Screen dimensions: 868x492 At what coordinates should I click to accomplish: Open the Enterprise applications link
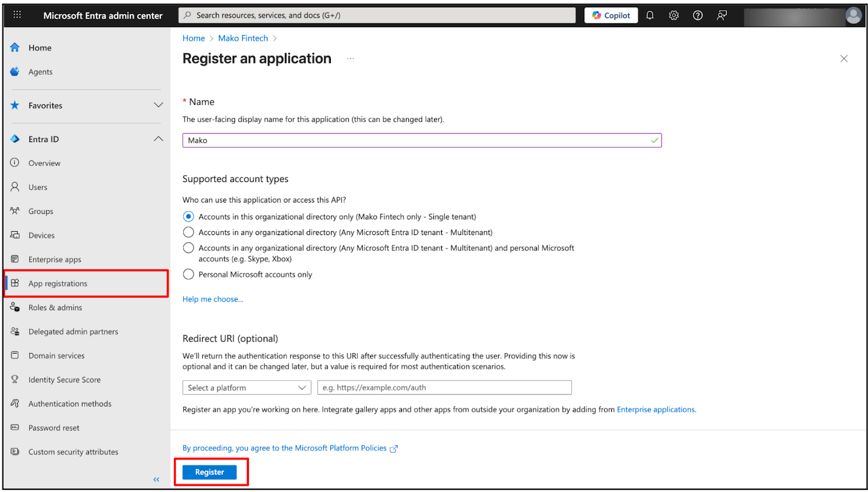[656, 409]
